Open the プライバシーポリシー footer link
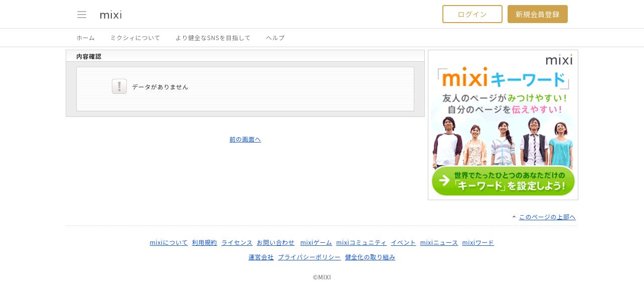Viewport: 644px width, 291px height. (x=309, y=257)
